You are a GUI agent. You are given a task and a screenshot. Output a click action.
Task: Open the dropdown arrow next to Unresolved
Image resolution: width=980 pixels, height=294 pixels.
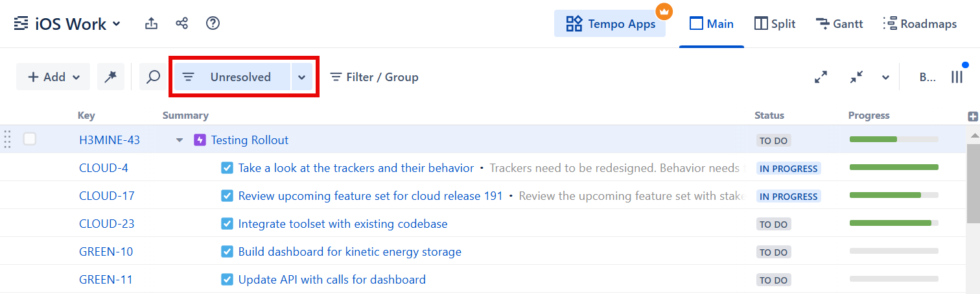click(301, 77)
